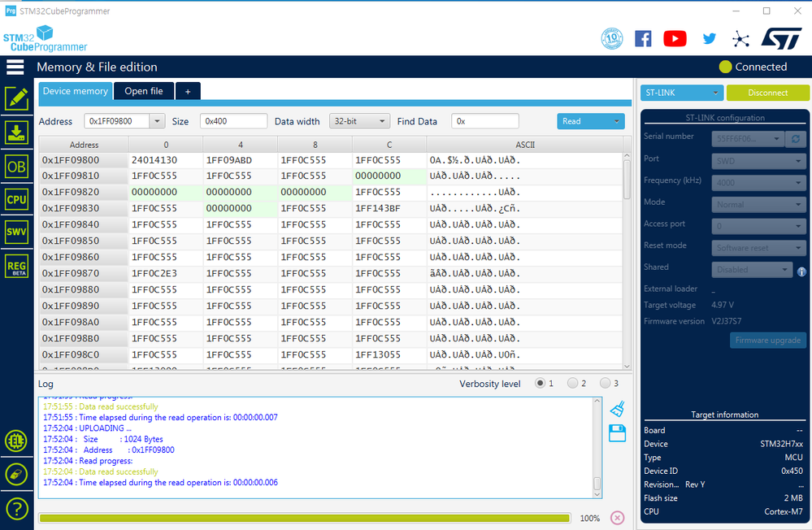This screenshot has width=812, height=530.
Task: Open the Access port dropdown
Action: pos(758,226)
